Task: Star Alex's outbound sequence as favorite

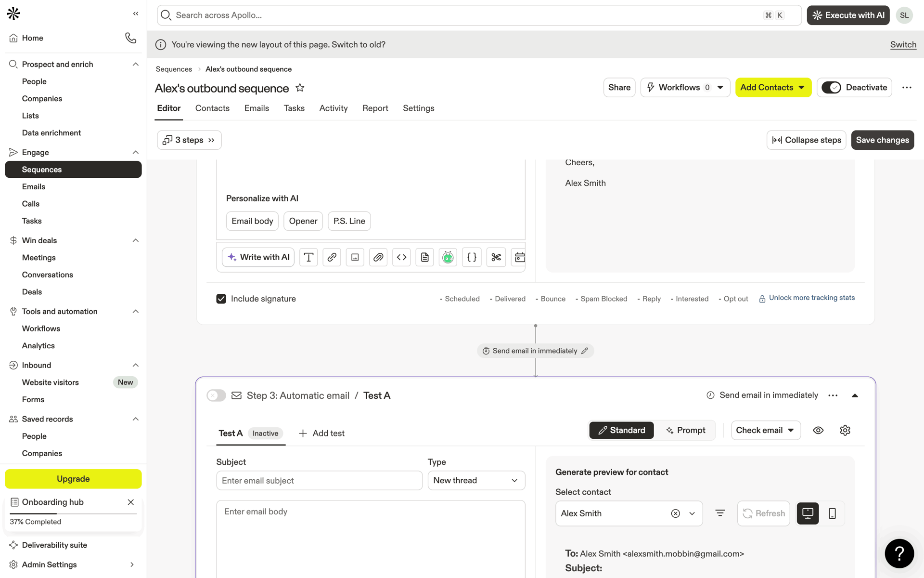Action: 300,88
